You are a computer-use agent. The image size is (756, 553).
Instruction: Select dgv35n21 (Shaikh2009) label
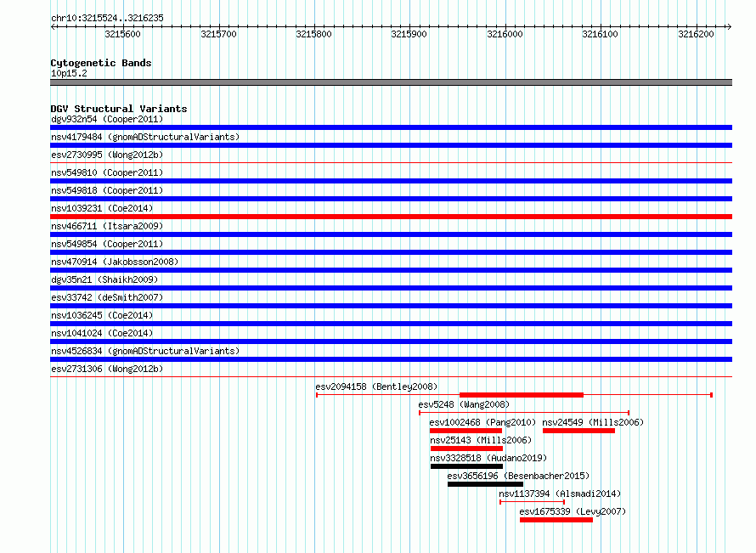pos(104,279)
